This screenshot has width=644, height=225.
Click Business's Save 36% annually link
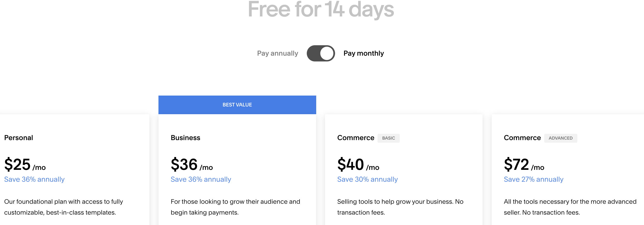pyautogui.click(x=201, y=179)
